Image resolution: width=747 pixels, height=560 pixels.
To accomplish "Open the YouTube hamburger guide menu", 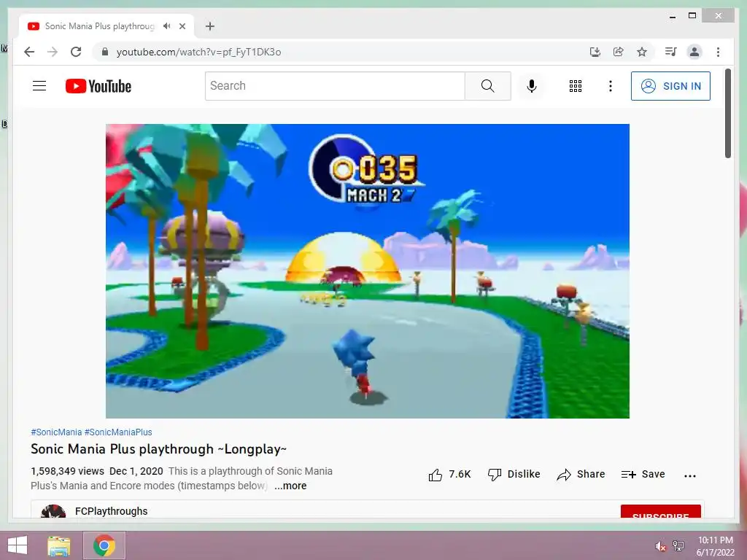I will pos(39,86).
